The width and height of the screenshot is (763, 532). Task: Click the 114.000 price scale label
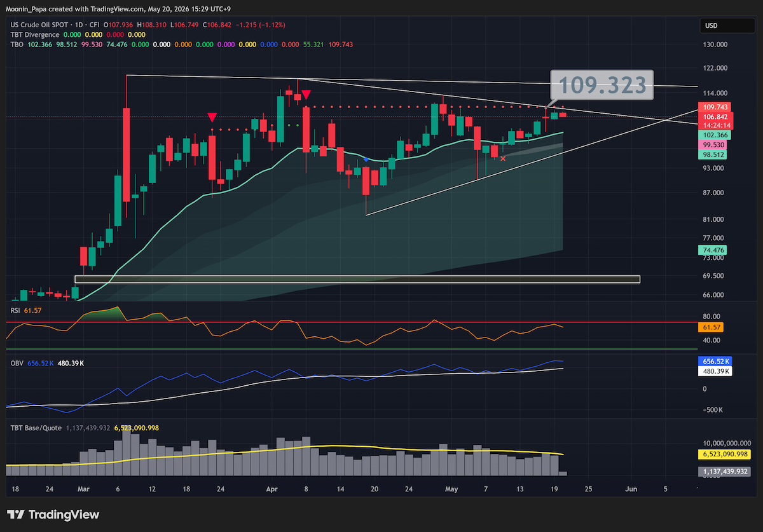pyautogui.click(x=716, y=92)
